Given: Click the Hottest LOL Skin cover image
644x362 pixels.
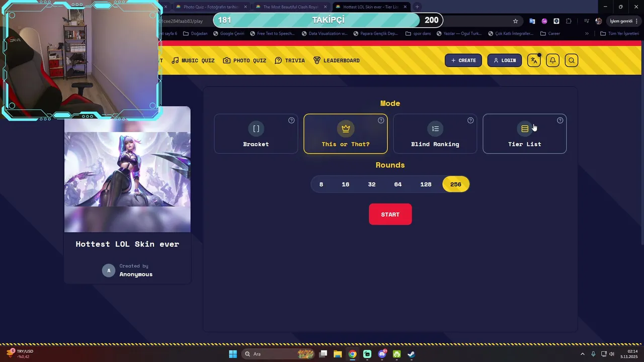Looking at the screenshot, I should pos(127,169).
